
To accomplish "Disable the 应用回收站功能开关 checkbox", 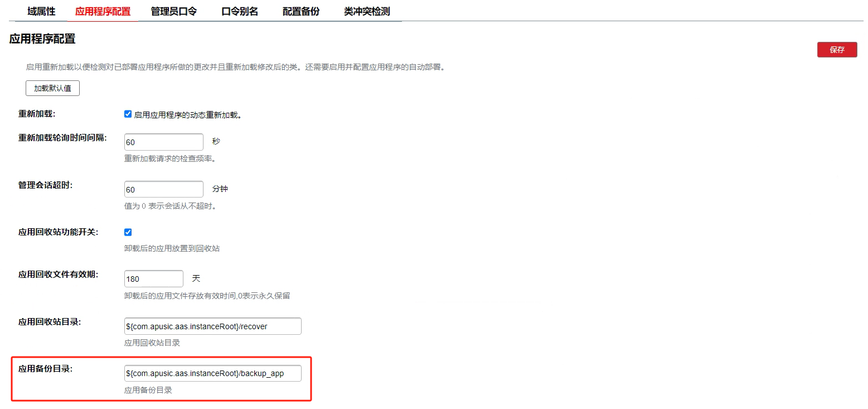I will (128, 232).
